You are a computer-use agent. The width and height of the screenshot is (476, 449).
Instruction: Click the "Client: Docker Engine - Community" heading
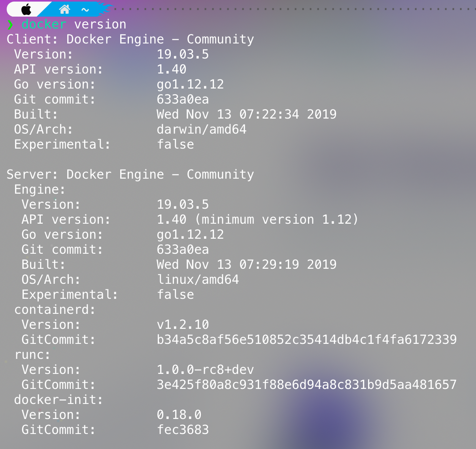(130, 40)
